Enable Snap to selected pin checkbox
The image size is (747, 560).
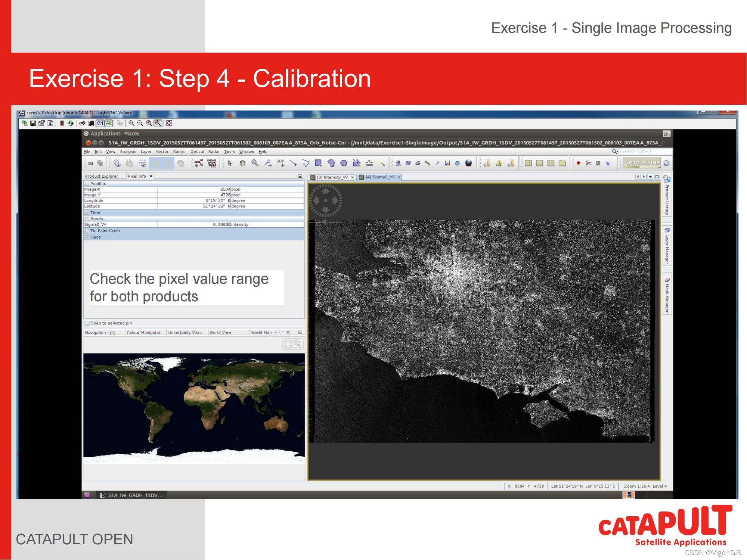[x=87, y=323]
